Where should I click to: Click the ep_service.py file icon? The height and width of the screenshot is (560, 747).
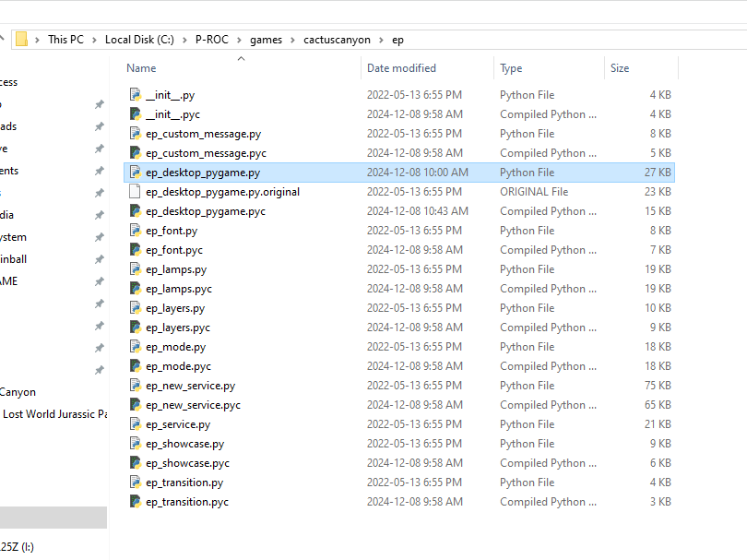136,424
